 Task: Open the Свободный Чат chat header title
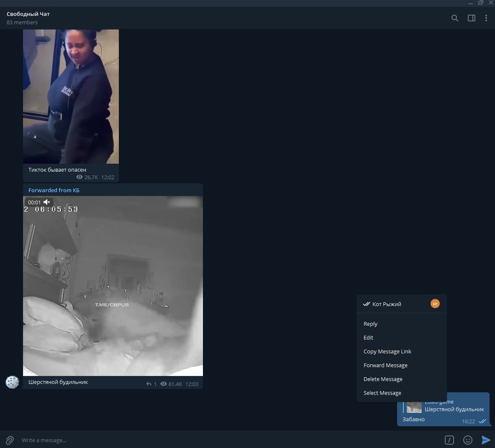(28, 14)
